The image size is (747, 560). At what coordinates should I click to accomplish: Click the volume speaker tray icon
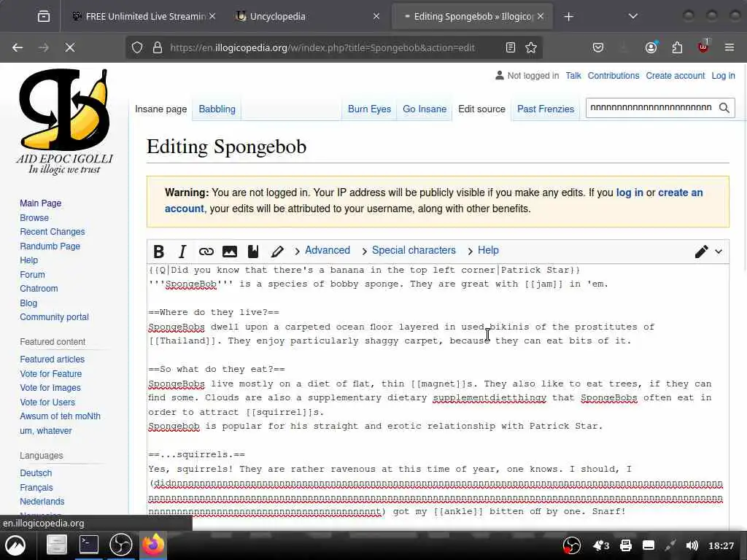[692, 545]
